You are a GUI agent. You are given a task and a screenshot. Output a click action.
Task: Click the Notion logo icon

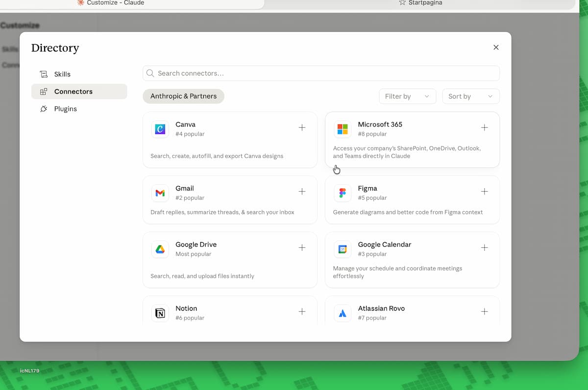160,313
